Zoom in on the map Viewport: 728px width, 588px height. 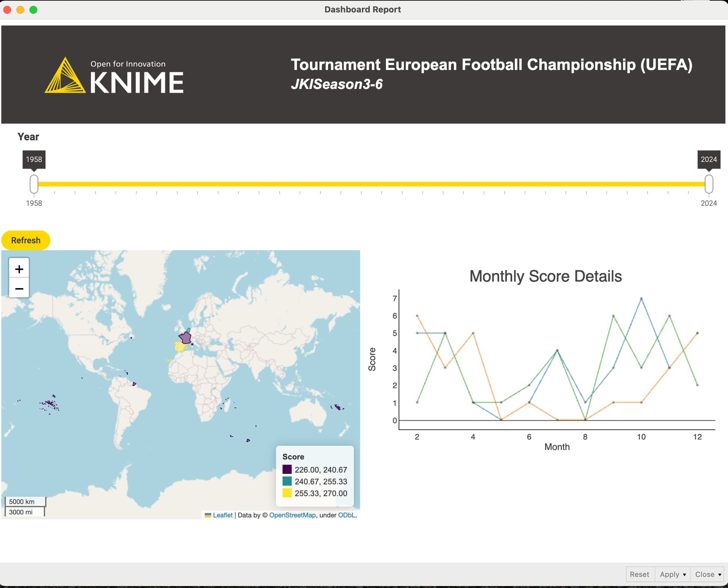[19, 269]
